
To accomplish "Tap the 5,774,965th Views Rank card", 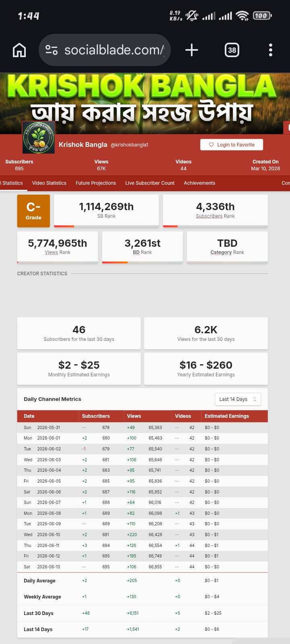I will click(58, 247).
